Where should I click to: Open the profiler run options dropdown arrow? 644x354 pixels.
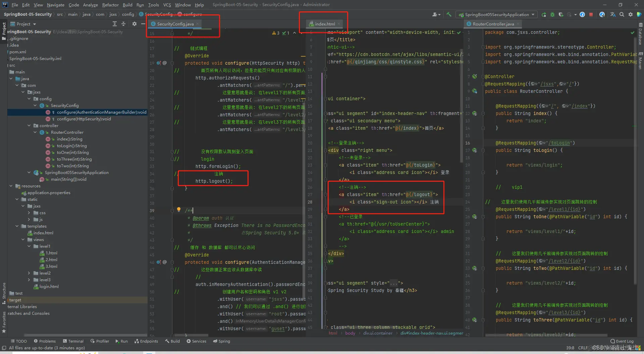pos(575,14)
